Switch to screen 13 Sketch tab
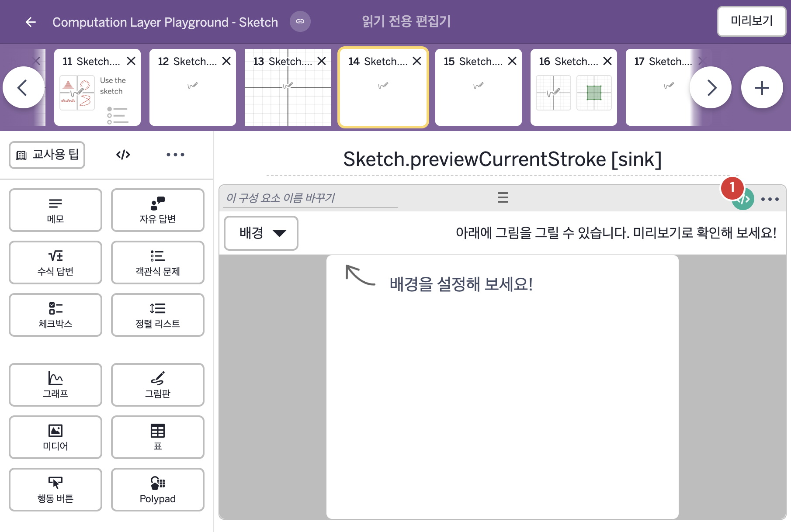791x532 pixels. point(288,87)
